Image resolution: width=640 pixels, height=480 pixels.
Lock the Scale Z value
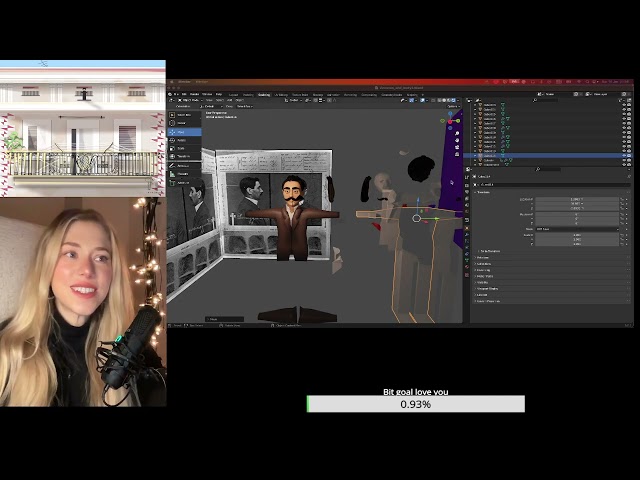(x=622, y=244)
